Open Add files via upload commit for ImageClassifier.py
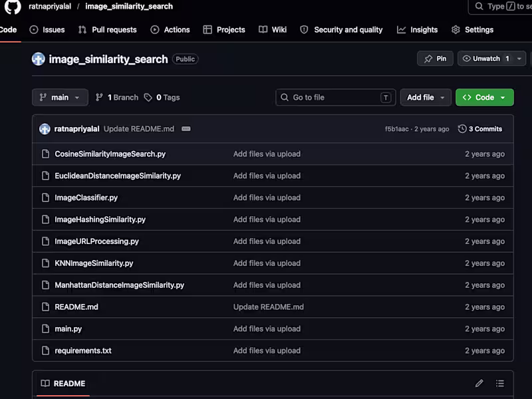532x399 pixels. tap(267, 198)
